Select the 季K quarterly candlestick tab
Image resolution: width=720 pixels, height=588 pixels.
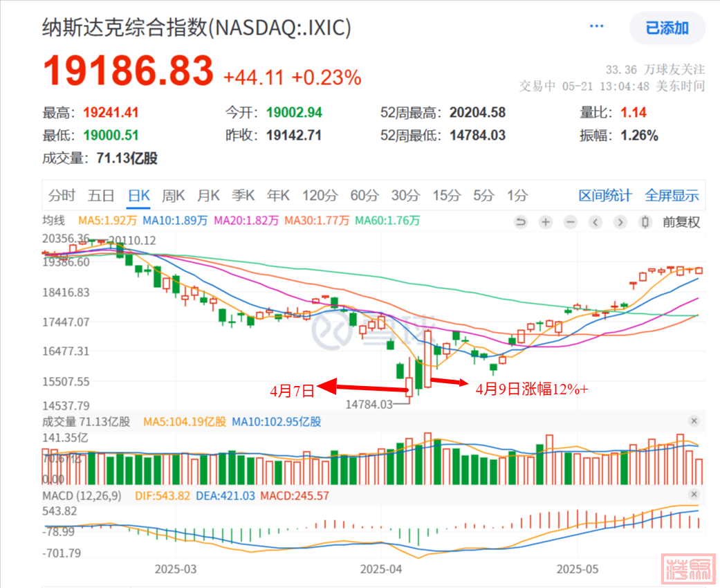tap(243, 196)
